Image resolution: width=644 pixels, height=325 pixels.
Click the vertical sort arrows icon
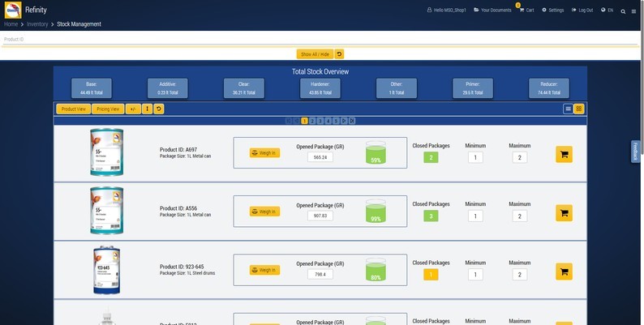point(147,109)
